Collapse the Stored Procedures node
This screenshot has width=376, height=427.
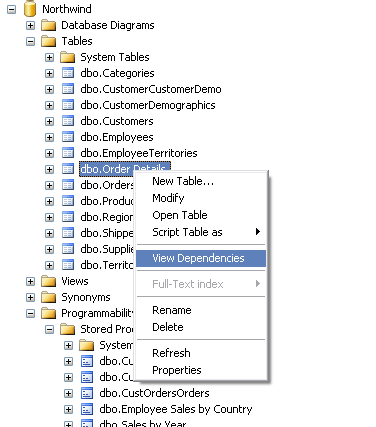click(49, 329)
